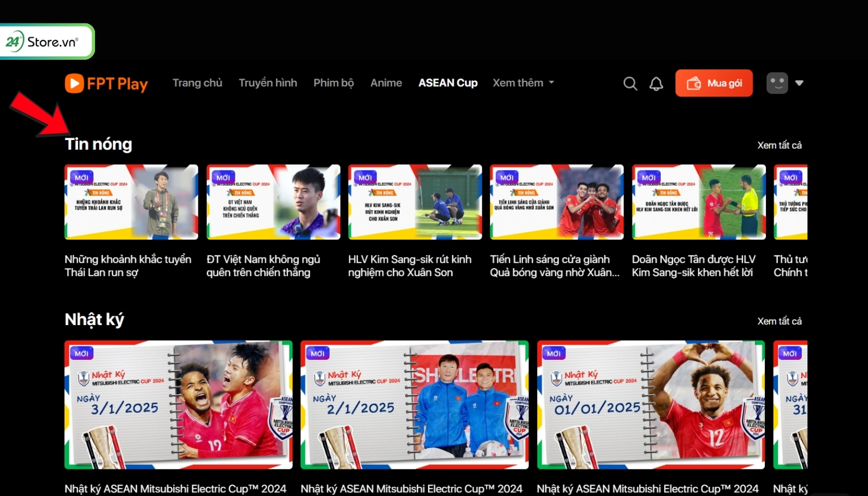Viewport: 868px width, 496px height.
Task: Open the Phim bộ tab
Action: (x=334, y=82)
